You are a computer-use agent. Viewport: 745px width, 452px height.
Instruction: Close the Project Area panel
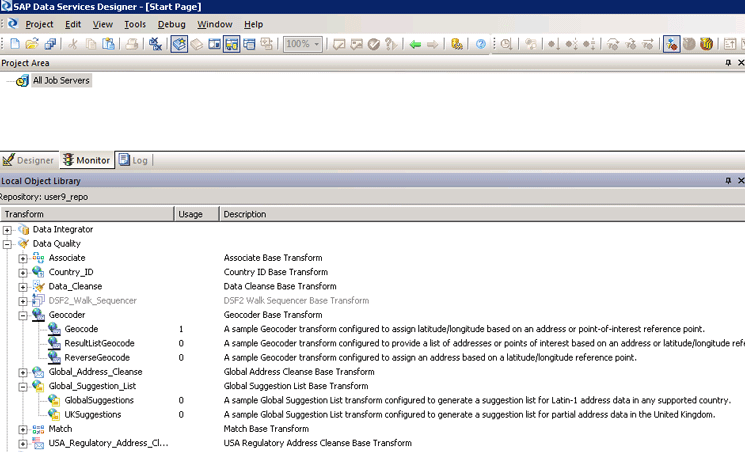click(x=740, y=63)
